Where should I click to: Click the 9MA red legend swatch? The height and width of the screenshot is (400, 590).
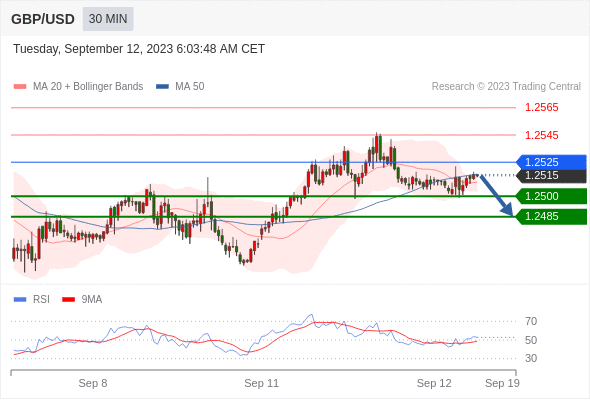click(x=68, y=300)
